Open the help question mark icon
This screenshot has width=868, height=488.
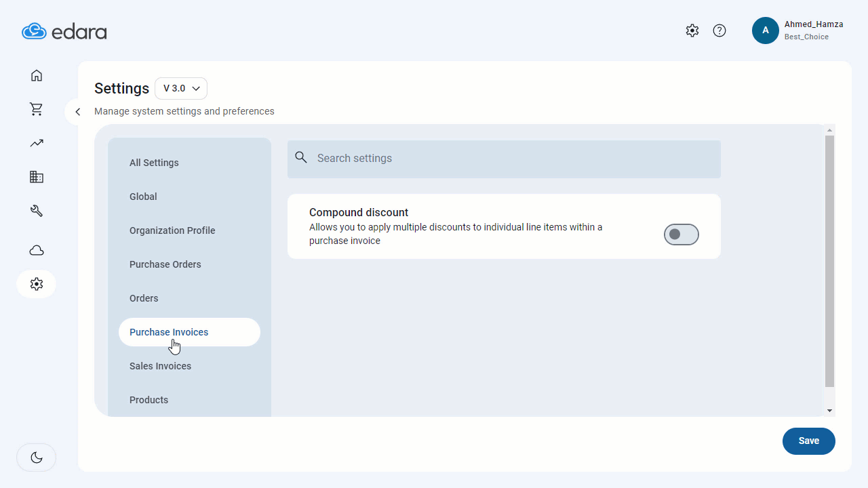pos(719,30)
